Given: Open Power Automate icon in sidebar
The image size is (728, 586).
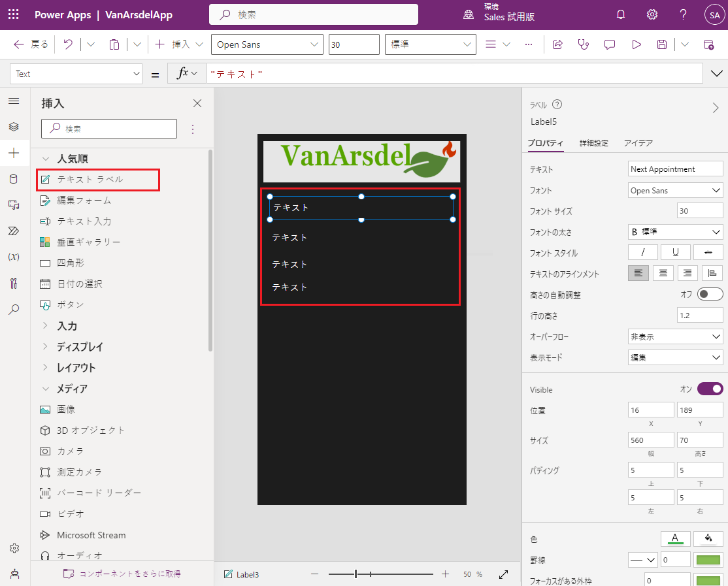Looking at the screenshot, I should tap(14, 231).
